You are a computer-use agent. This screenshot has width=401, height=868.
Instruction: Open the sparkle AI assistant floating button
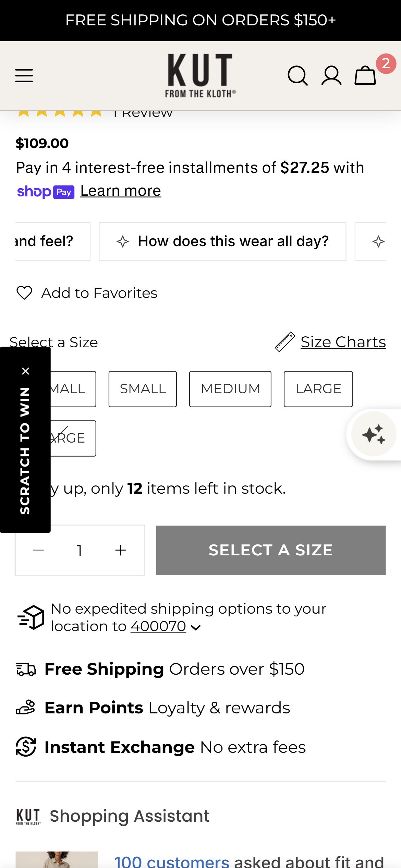point(374,434)
